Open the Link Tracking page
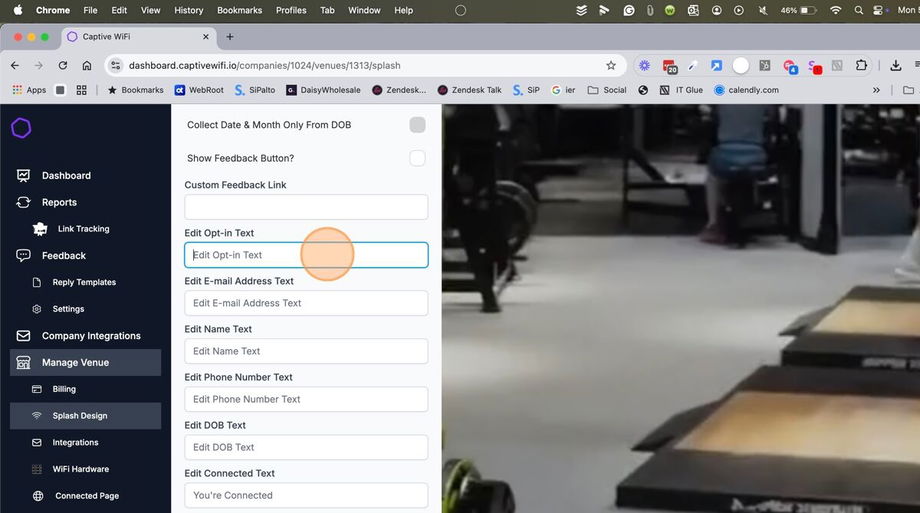 pyautogui.click(x=83, y=229)
